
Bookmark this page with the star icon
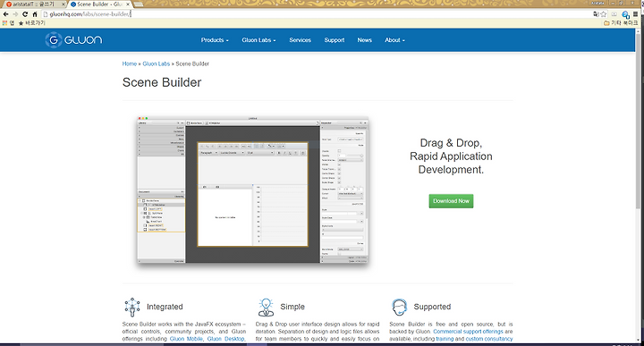604,14
